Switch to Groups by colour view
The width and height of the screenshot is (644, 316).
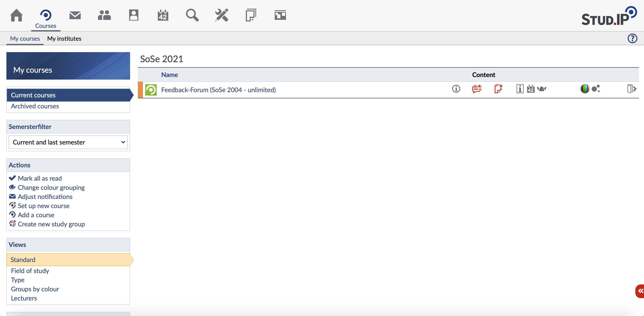35,289
